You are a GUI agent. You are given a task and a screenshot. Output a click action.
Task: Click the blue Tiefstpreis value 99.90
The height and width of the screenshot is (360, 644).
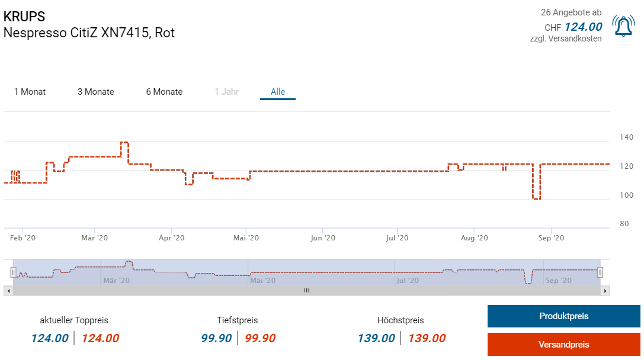[x=217, y=339]
